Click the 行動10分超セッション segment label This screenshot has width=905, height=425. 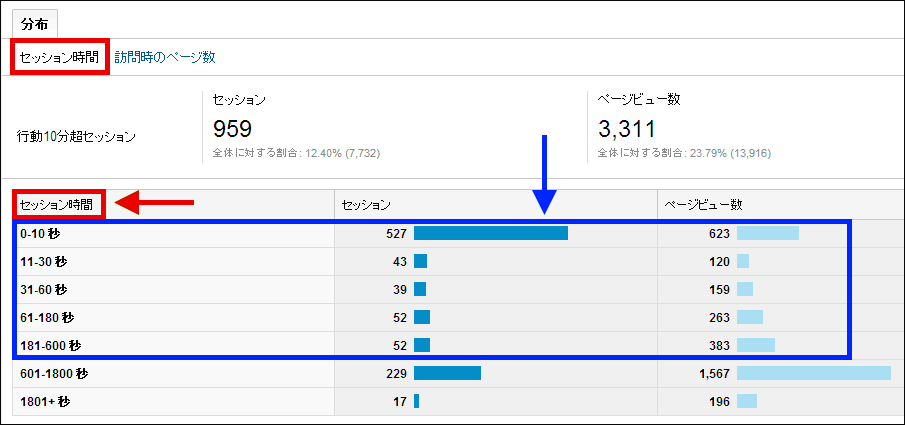tap(76, 134)
